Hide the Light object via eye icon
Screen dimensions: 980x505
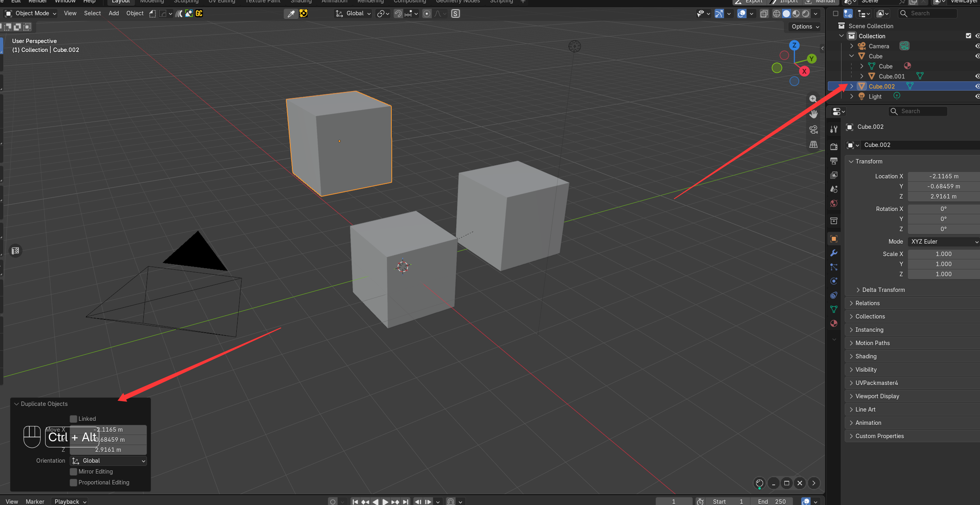977,96
